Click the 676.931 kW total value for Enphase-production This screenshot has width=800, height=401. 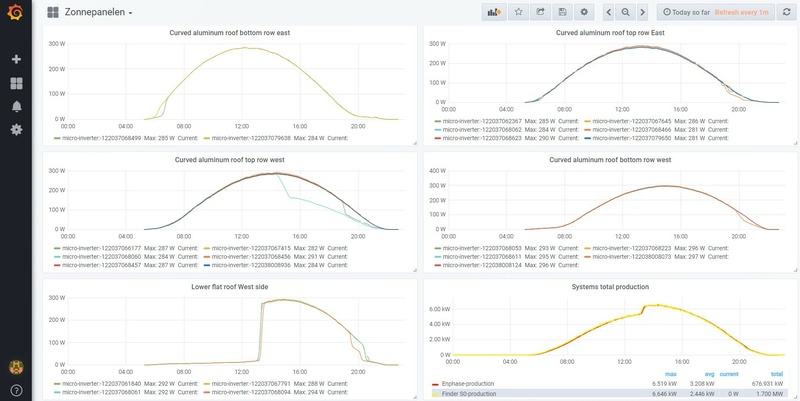tap(769, 384)
